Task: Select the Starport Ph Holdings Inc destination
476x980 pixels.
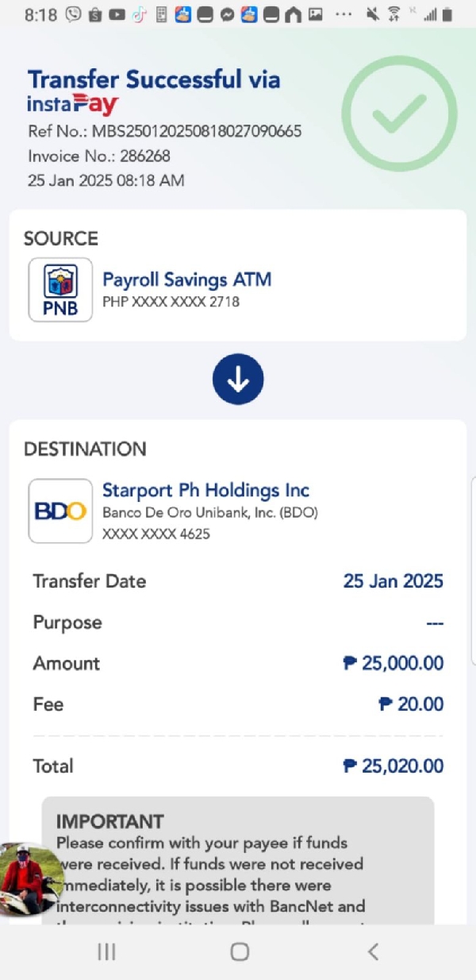Action: [x=205, y=490]
